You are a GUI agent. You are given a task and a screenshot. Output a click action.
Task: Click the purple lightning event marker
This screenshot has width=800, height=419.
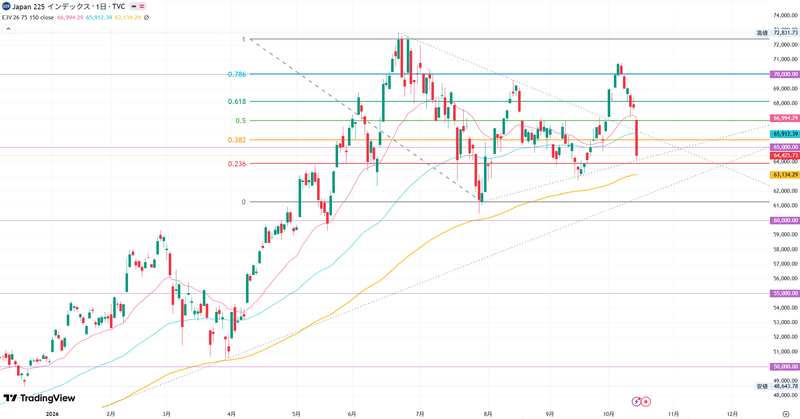pos(636,402)
